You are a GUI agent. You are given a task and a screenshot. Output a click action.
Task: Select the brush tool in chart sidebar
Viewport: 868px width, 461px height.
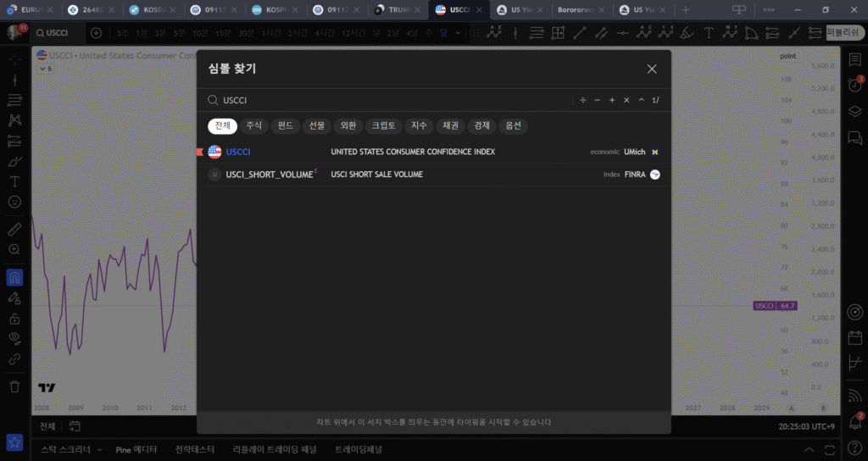click(15, 161)
